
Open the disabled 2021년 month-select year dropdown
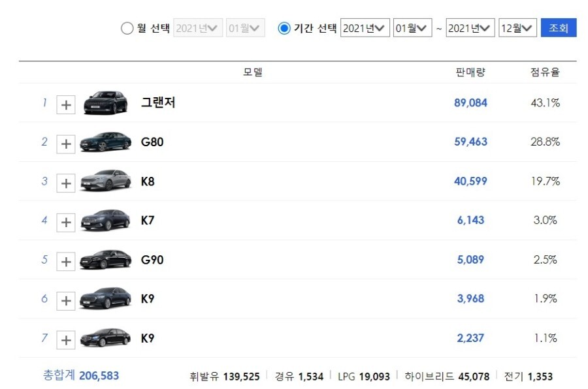[x=197, y=28]
